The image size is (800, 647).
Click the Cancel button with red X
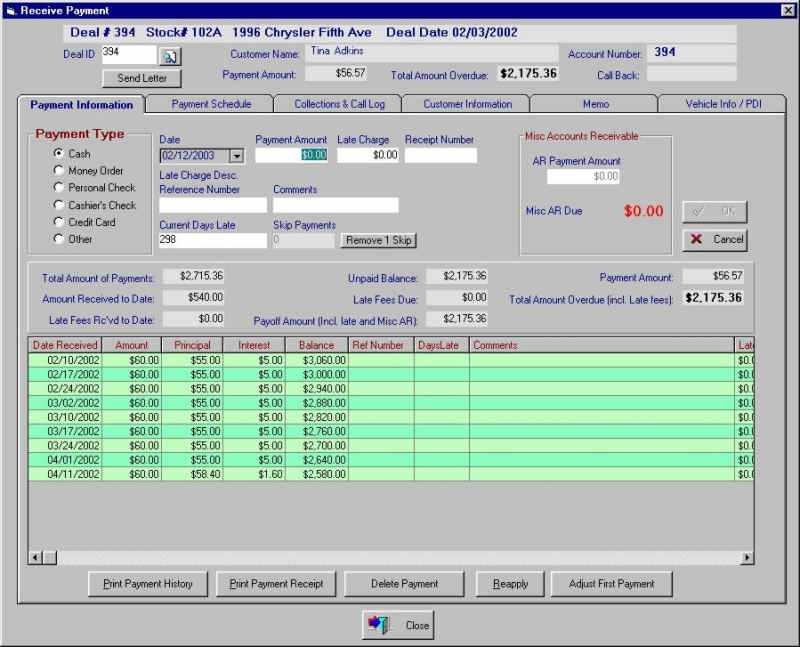point(714,240)
